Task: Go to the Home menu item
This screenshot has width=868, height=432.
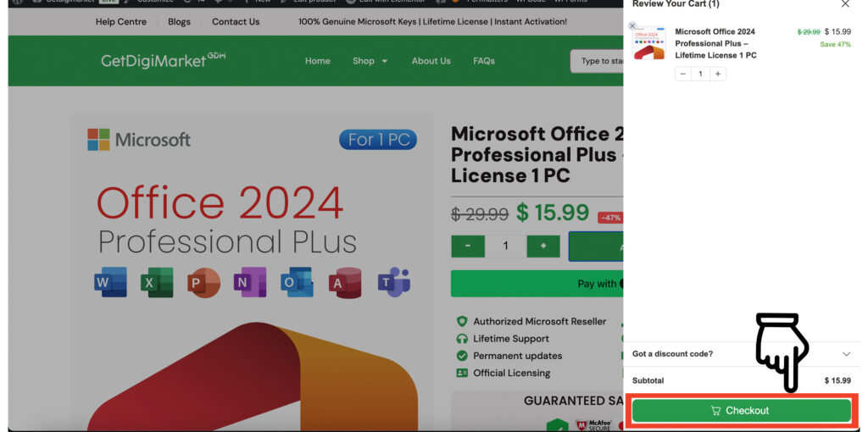Action: click(x=318, y=61)
